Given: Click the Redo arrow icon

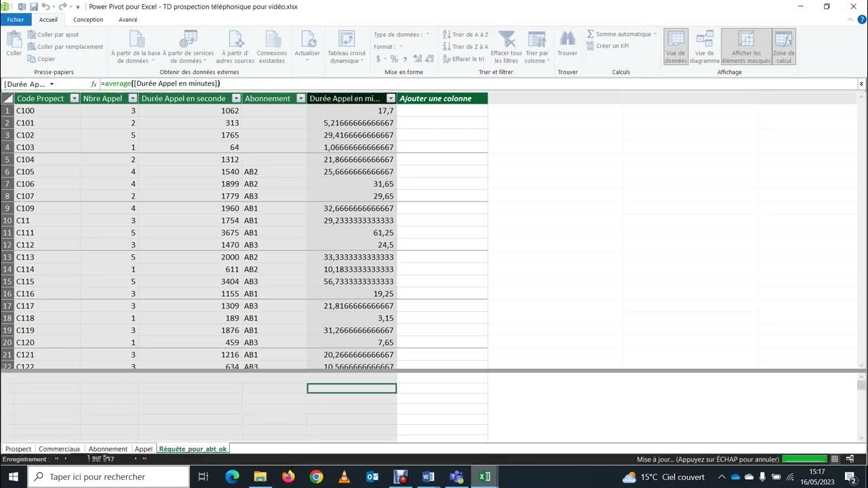Looking at the screenshot, I should pyautogui.click(x=62, y=7).
